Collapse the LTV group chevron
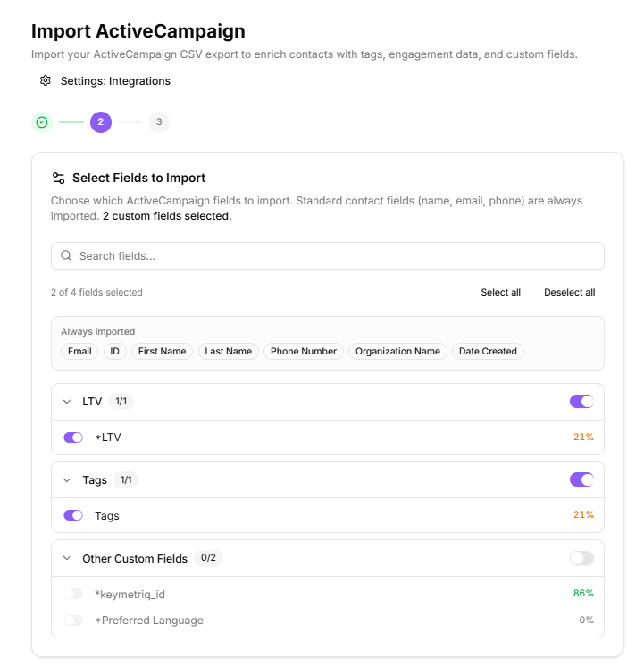This screenshot has height=667, width=644. coord(67,402)
